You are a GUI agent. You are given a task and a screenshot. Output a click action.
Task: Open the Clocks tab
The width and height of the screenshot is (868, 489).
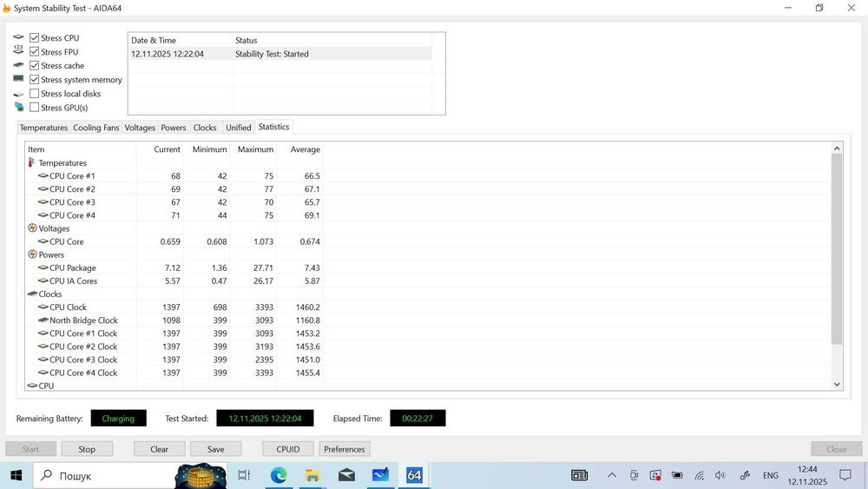pos(205,128)
